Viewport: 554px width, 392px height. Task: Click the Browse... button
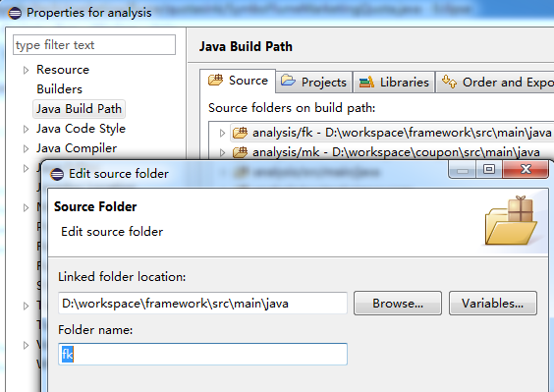pyautogui.click(x=398, y=304)
